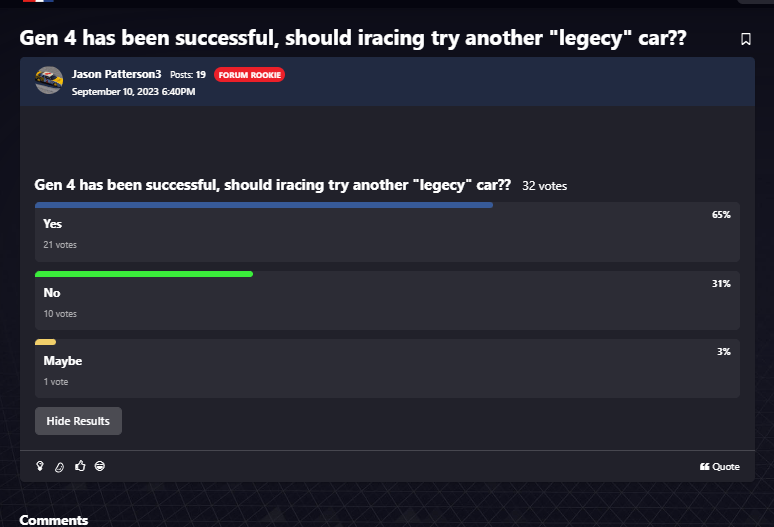774x527 pixels.
Task: Click the green No results bar
Action: point(144,274)
